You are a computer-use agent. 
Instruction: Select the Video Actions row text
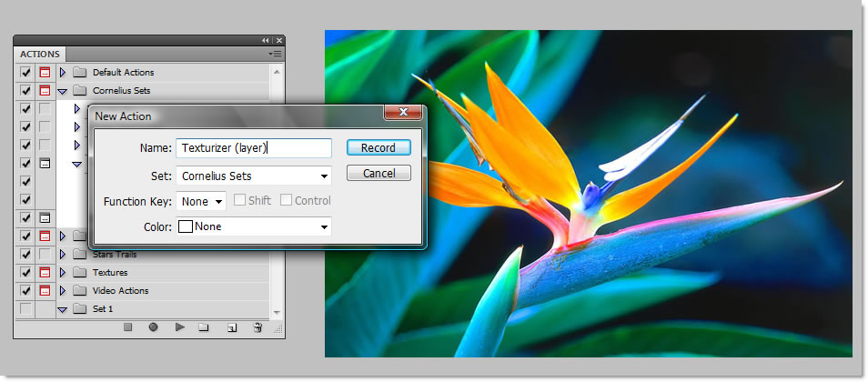coord(121,291)
